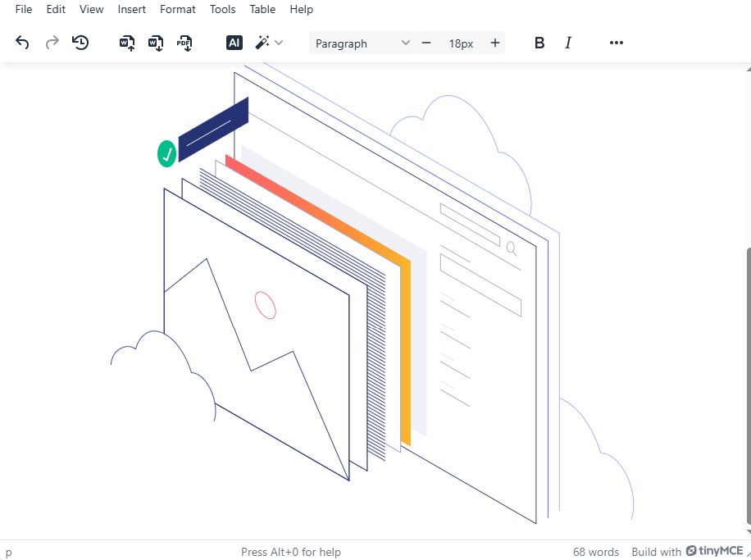Toggle italic formatting
The height and width of the screenshot is (560, 751).
[x=568, y=43]
